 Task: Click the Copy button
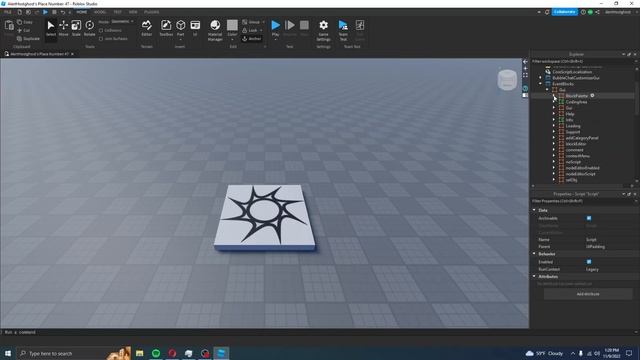pyautogui.click(x=25, y=22)
